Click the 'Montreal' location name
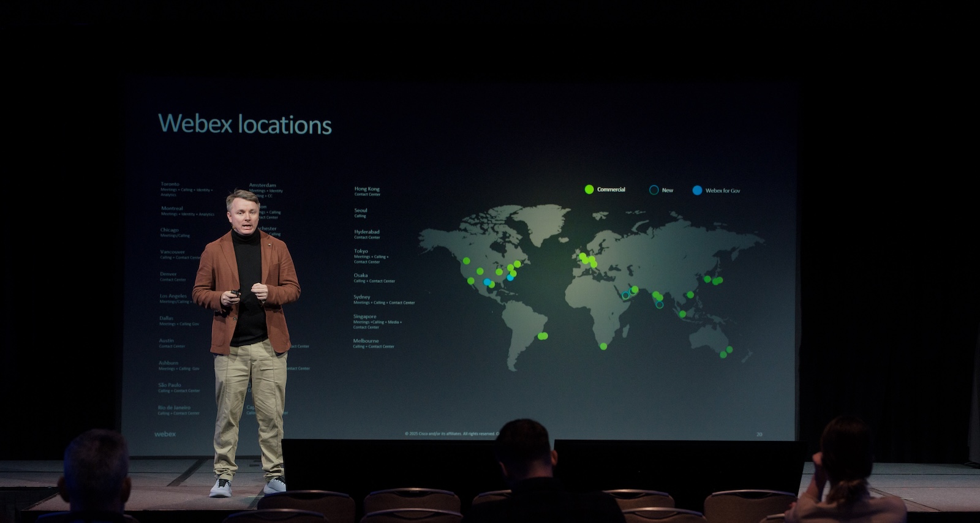The image size is (980, 523). pos(172,208)
